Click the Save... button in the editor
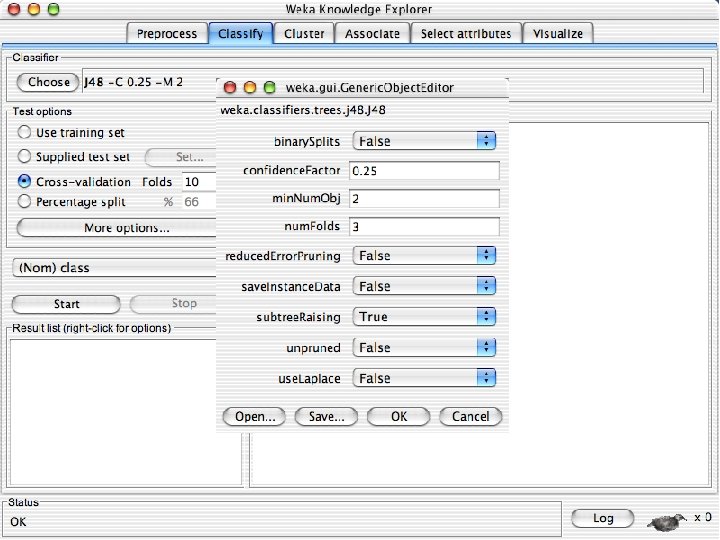The width and height of the screenshot is (720, 540). pyautogui.click(x=326, y=416)
